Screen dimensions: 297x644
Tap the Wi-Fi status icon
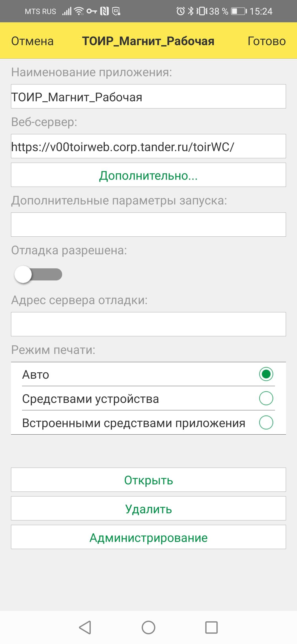coord(79,11)
